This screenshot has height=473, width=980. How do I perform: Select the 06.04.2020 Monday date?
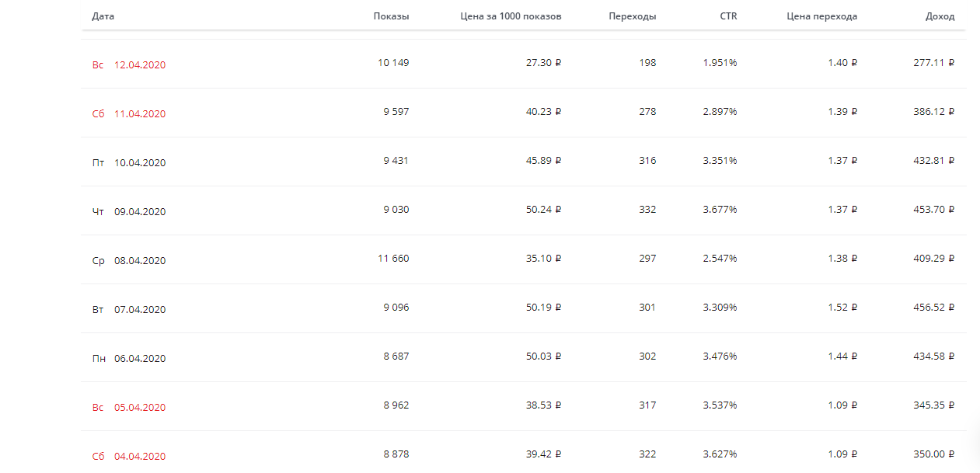pos(139,359)
